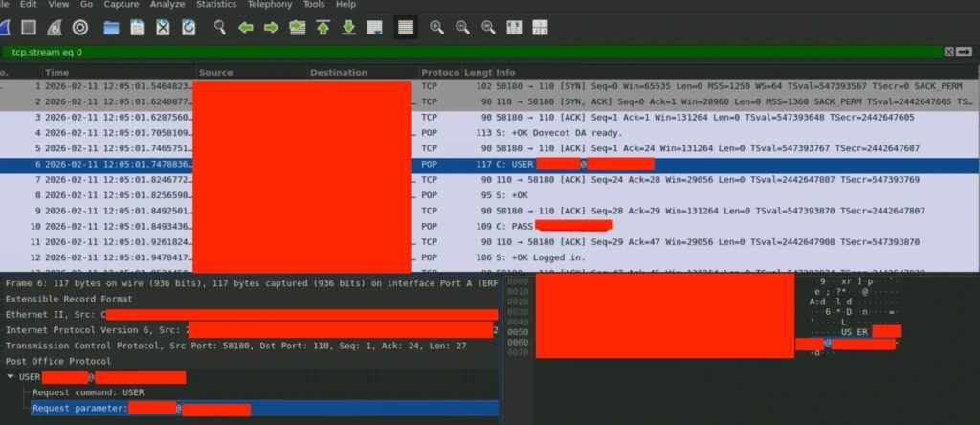Select the 'Request parameter' line

(x=265, y=409)
